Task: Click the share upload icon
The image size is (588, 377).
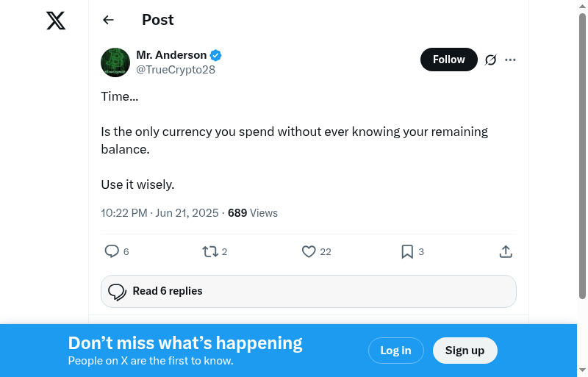Action: pyautogui.click(x=506, y=251)
